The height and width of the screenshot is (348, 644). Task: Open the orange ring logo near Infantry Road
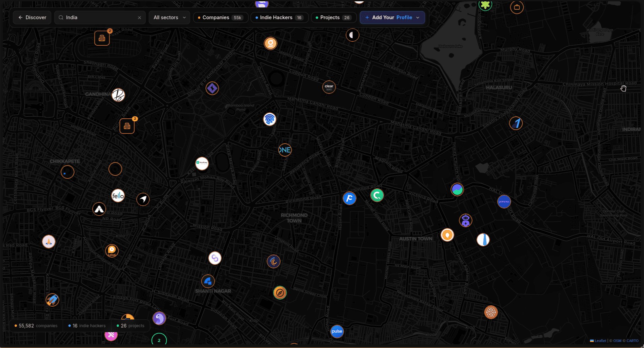(271, 43)
